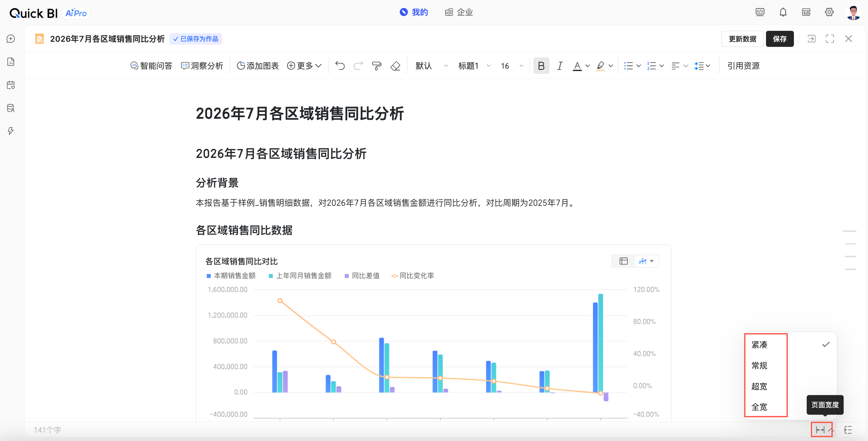Viewport: 868px width, 441px height.
Task: Expand alignment options arrow
Action: pyautogui.click(x=686, y=66)
